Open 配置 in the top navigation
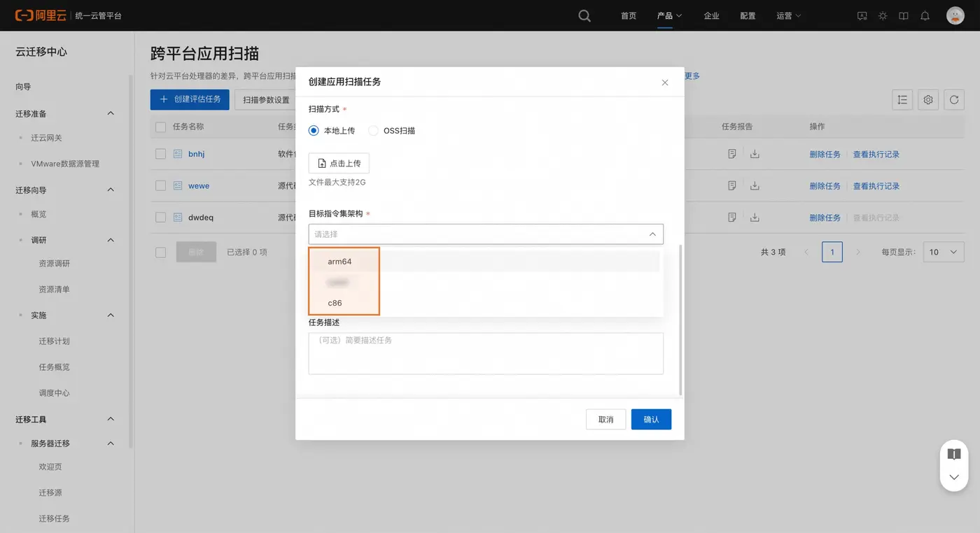 [x=748, y=15]
